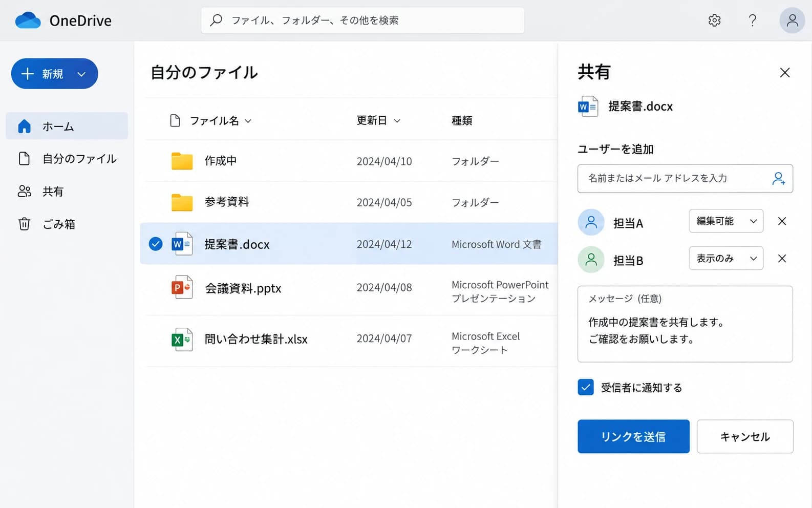
Task: Open the help question mark icon
Action: [752, 20]
